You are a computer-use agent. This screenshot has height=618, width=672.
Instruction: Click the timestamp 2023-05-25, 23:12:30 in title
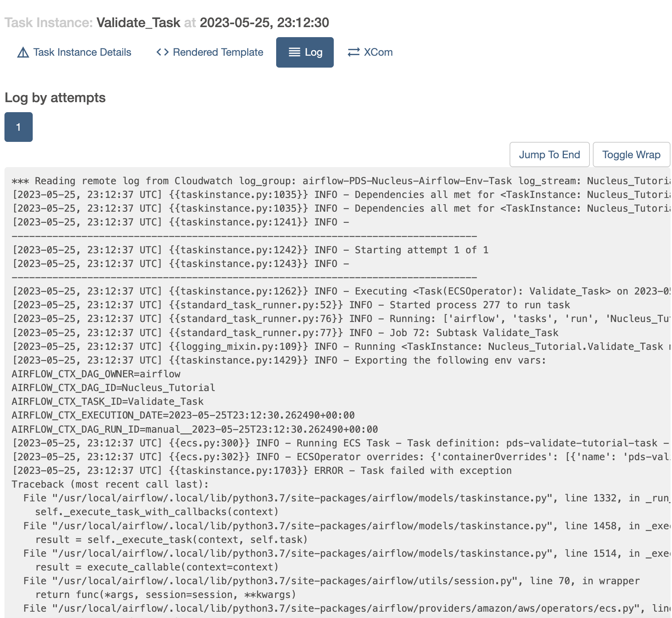(x=264, y=23)
